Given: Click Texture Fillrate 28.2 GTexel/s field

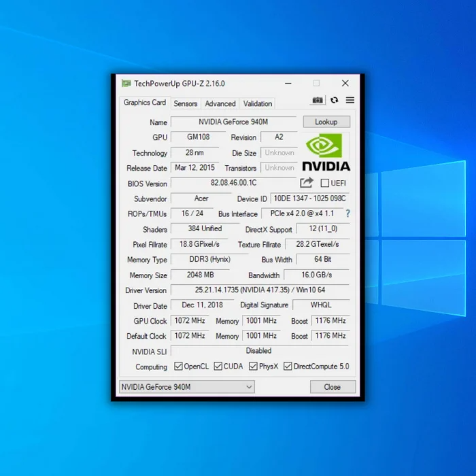Looking at the screenshot, I should click(318, 244).
